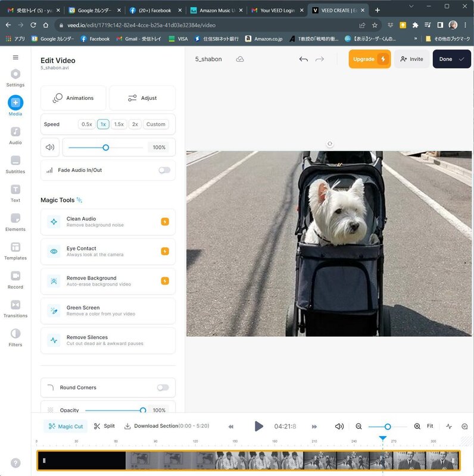Adjust the Opacity slider handle
474x476 pixels.
143,410
